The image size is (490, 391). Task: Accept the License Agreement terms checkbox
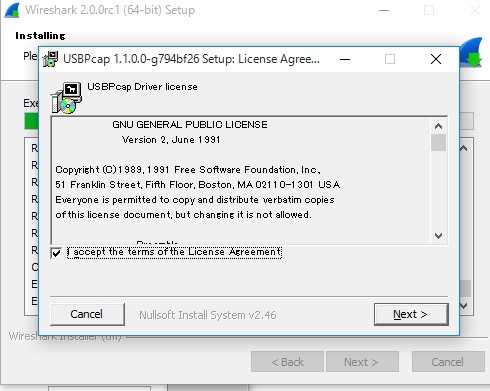56,253
